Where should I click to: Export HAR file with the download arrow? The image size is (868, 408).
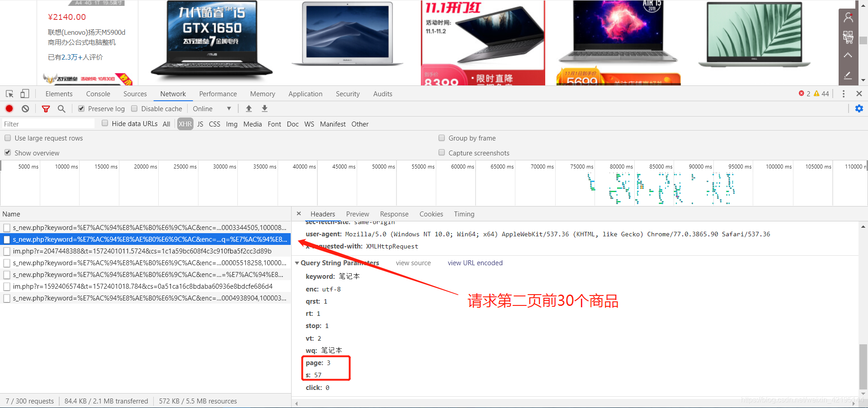265,108
